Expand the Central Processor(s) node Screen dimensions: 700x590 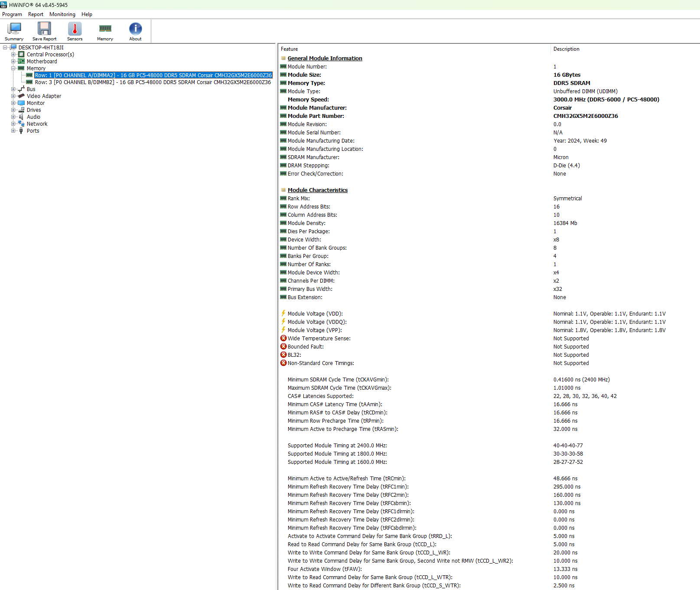[x=13, y=55]
